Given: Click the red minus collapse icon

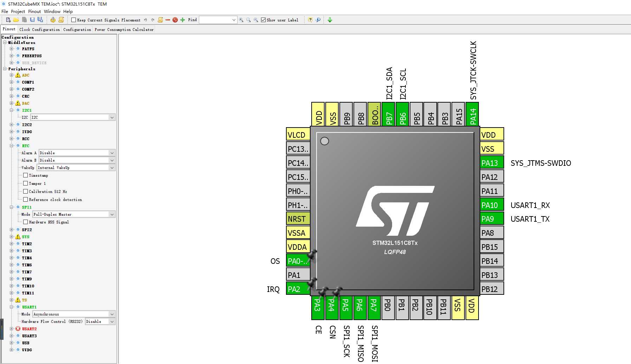Looking at the screenshot, I should 168,20.
